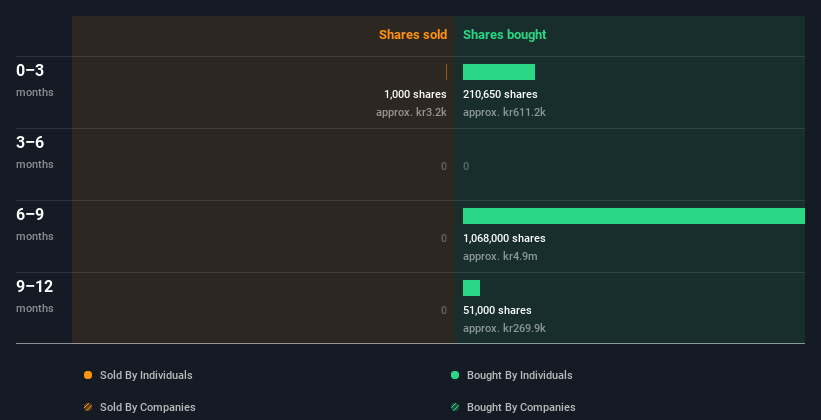Image resolution: width=821 pixels, height=420 pixels.
Task: Click the striped Bought By Companies icon
Action: click(x=455, y=407)
